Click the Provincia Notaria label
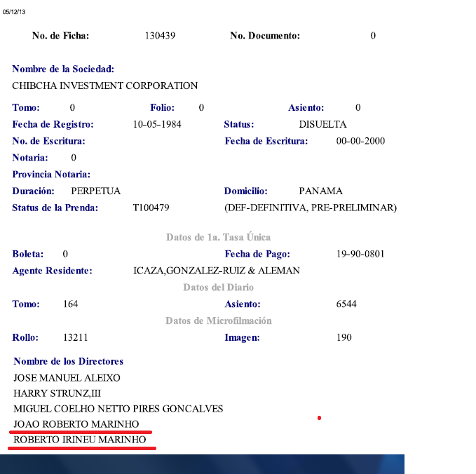 coord(51,175)
